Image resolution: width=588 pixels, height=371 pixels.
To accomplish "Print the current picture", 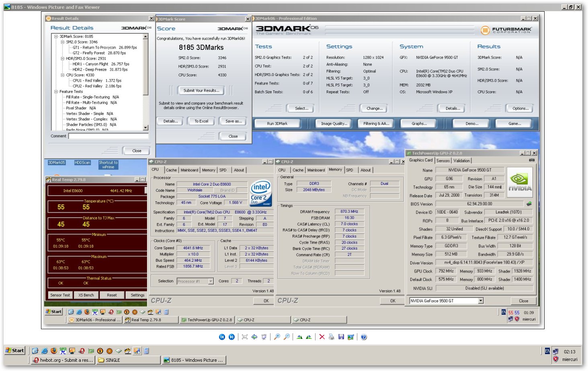I will click(x=331, y=337).
